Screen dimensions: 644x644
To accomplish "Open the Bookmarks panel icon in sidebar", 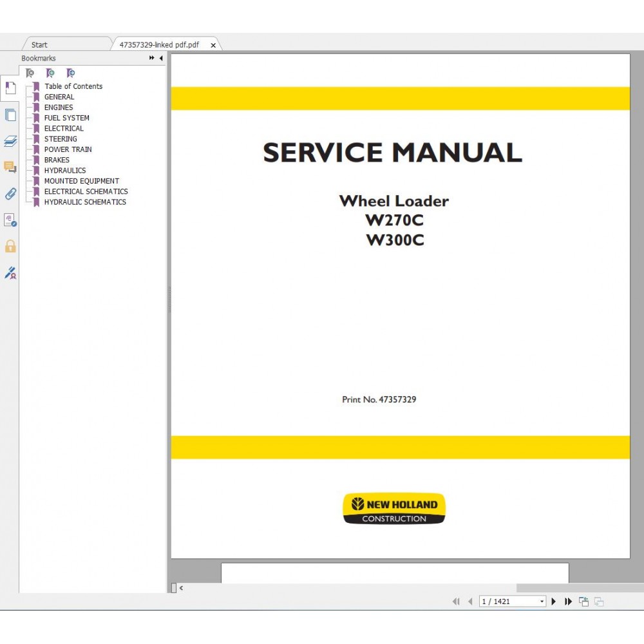I will click(10, 88).
